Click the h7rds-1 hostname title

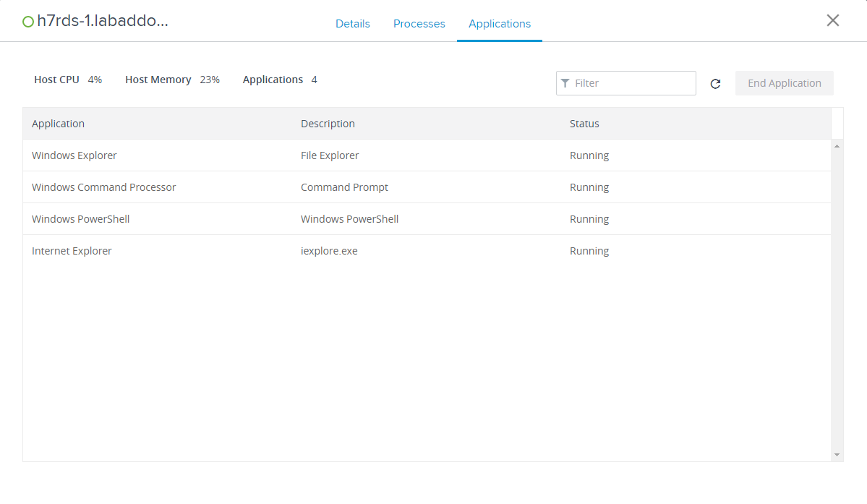click(103, 21)
